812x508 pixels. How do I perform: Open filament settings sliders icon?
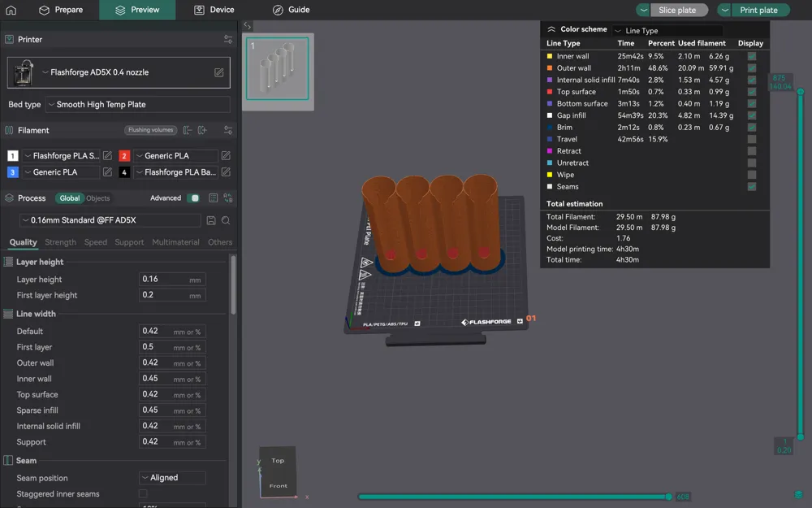(228, 130)
